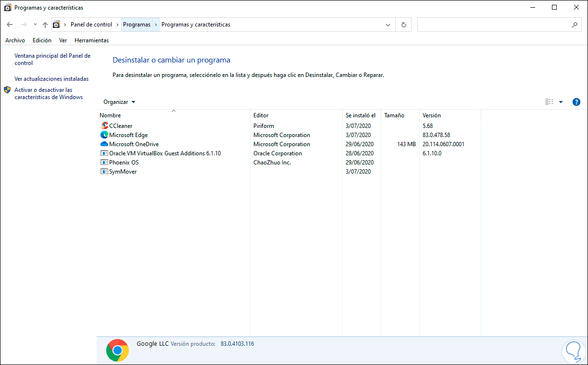Select the Phoenix OS entry name

tap(124, 163)
